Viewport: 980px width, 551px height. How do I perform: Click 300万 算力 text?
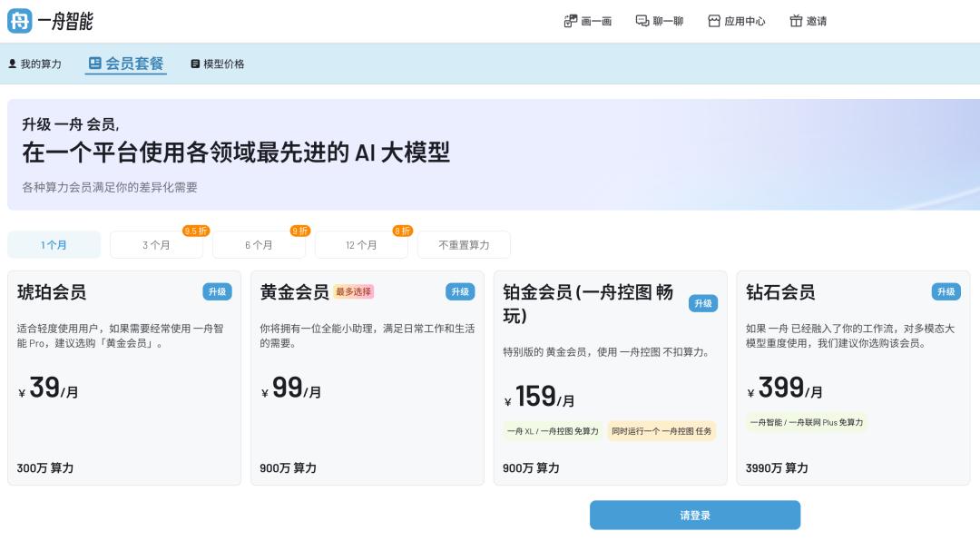(x=45, y=467)
